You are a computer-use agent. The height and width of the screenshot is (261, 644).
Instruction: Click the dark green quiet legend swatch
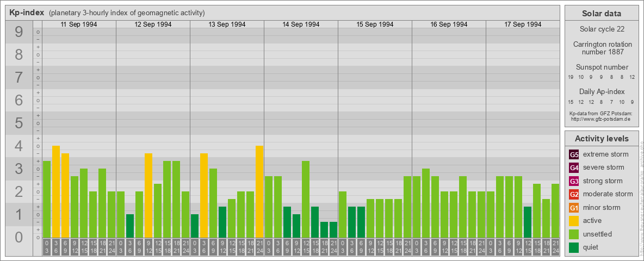point(574,247)
